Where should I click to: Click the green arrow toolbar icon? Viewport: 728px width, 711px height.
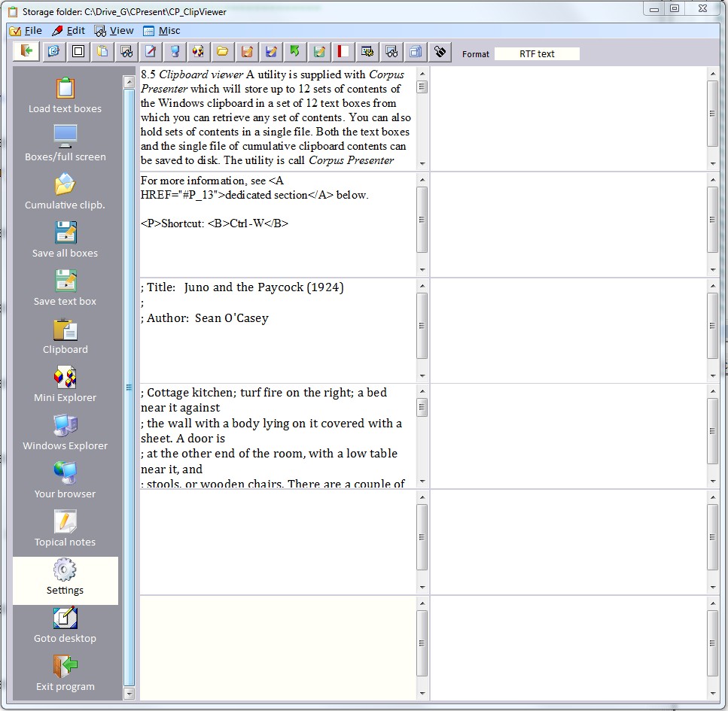click(x=295, y=51)
